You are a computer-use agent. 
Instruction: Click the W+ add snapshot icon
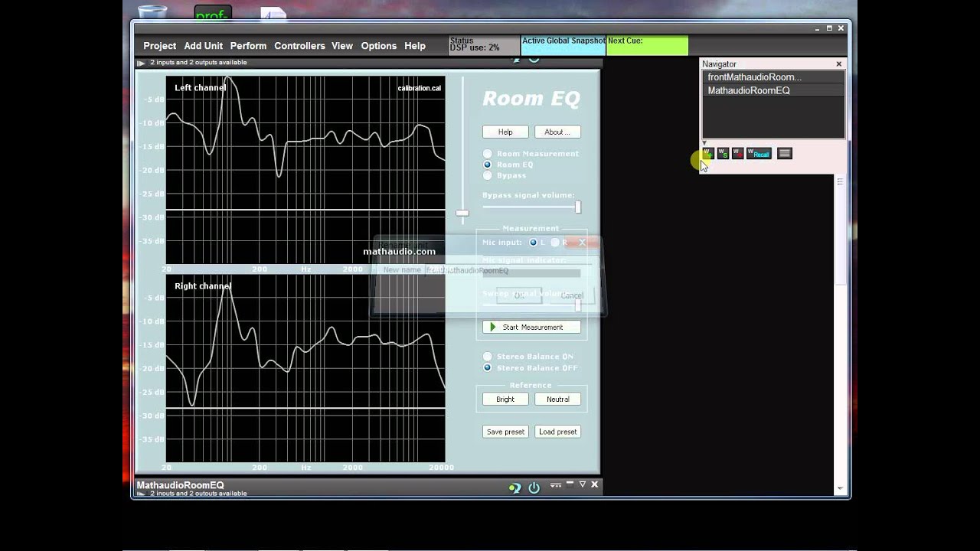point(707,153)
